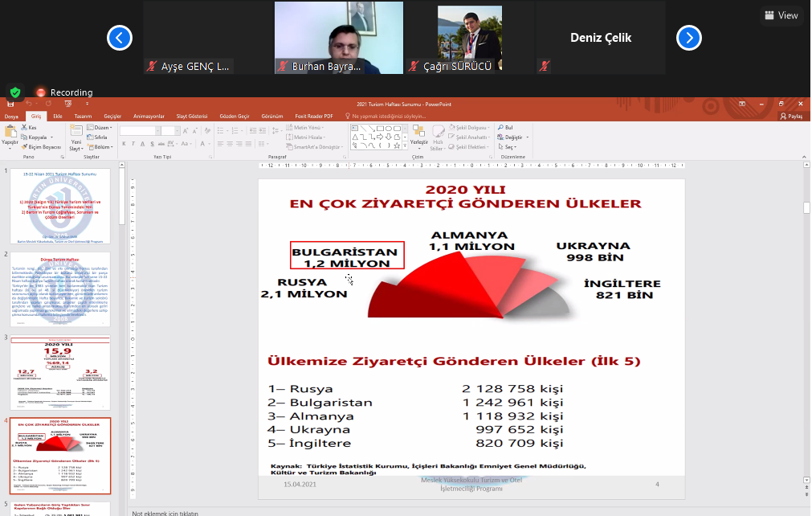Show previous participants with left arrow
The image size is (812, 516).
coord(120,38)
